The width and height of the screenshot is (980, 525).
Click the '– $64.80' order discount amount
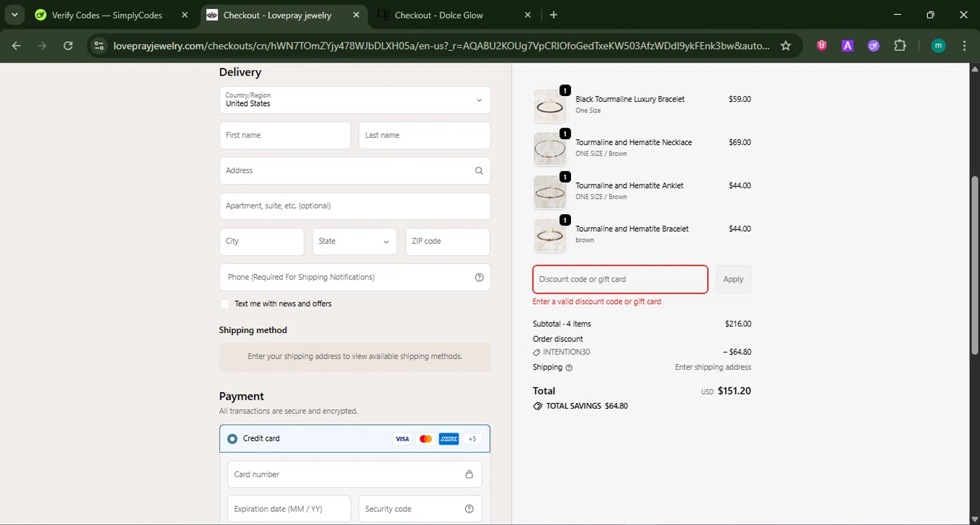pos(737,352)
